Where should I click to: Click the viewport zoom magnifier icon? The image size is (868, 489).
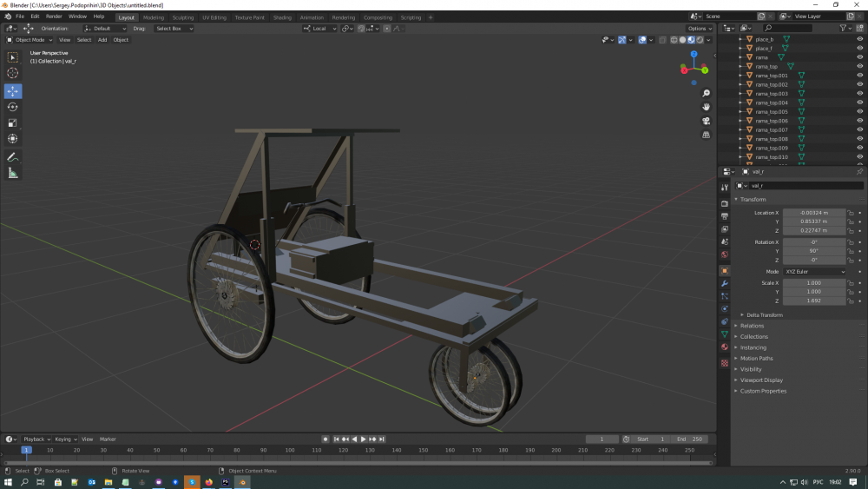click(x=707, y=93)
